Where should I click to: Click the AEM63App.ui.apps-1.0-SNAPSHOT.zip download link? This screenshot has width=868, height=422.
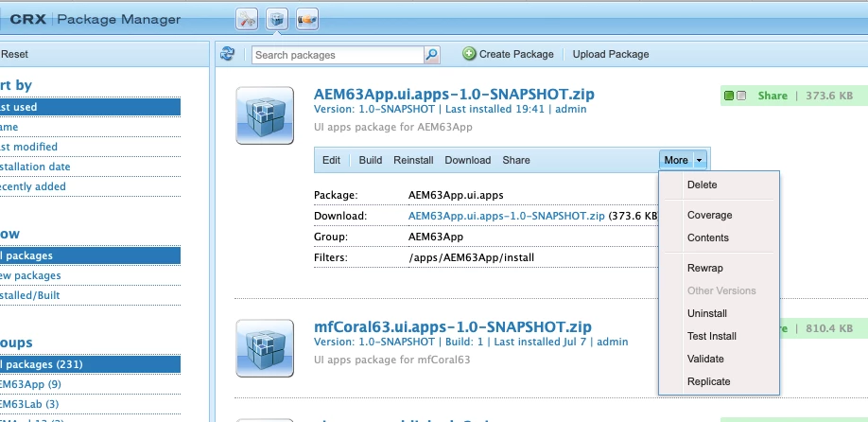(x=506, y=216)
